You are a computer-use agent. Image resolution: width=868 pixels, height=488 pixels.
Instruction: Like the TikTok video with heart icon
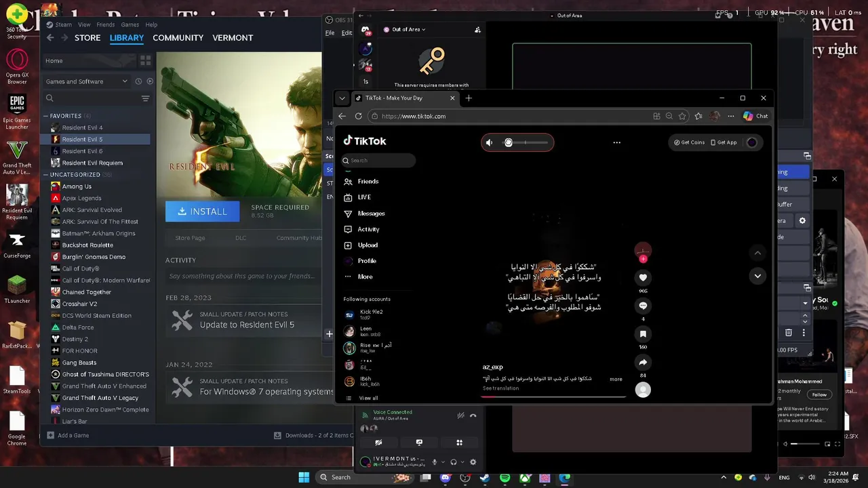point(643,277)
